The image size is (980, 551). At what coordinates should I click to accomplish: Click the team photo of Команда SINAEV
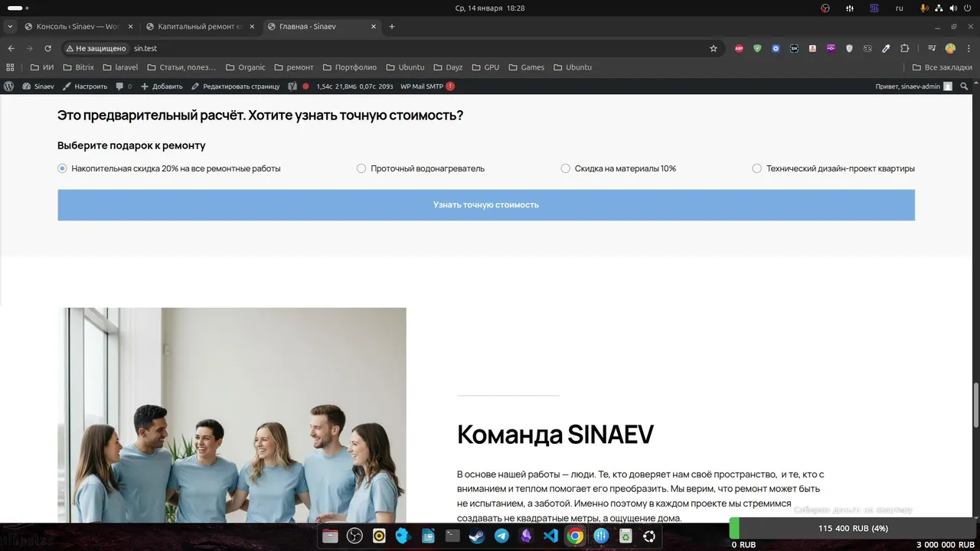[232, 416]
